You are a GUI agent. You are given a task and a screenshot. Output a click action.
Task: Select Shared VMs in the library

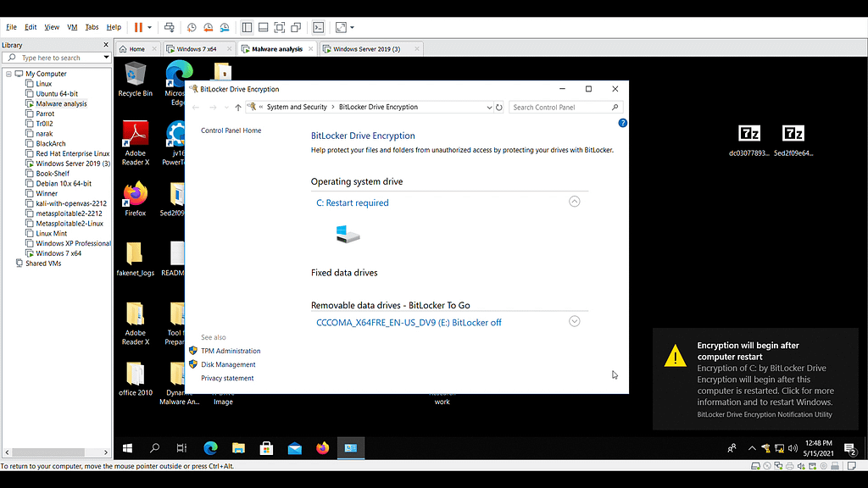pyautogui.click(x=42, y=263)
